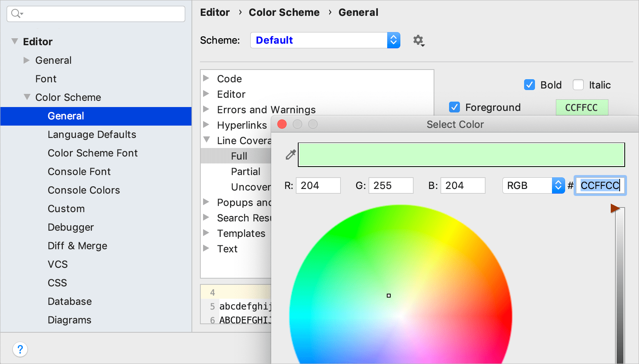
Task: Open Diff & Merge settings
Action: (77, 246)
